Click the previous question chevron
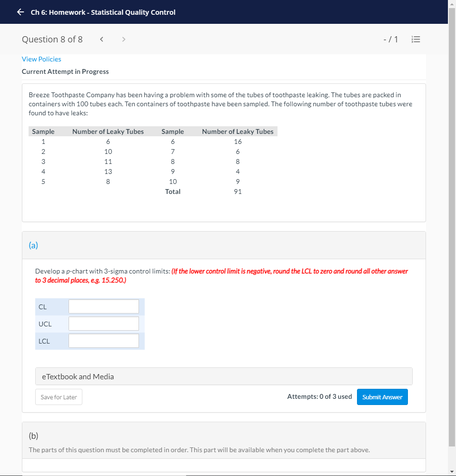This screenshot has height=476, width=456. (x=101, y=39)
